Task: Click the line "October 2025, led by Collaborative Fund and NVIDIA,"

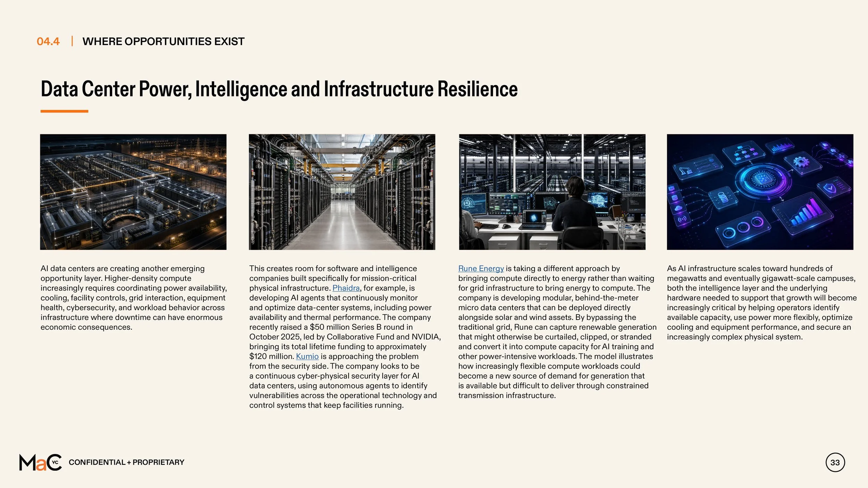Action: [x=345, y=337]
